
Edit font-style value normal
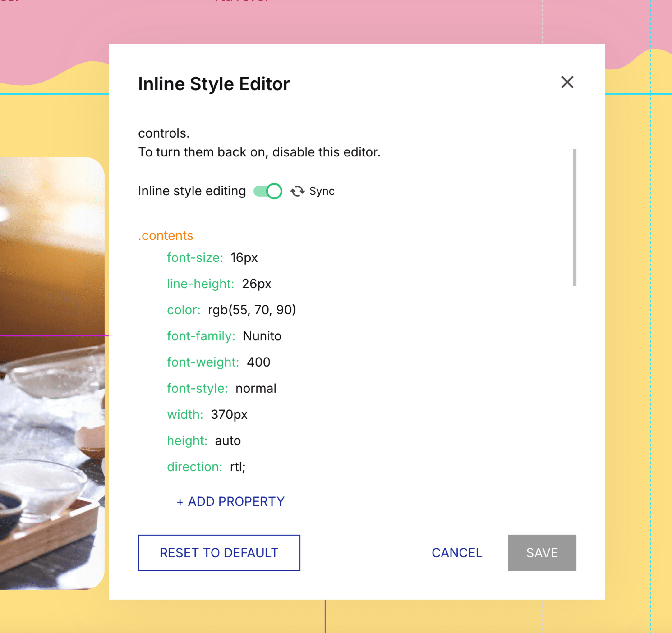[256, 388]
